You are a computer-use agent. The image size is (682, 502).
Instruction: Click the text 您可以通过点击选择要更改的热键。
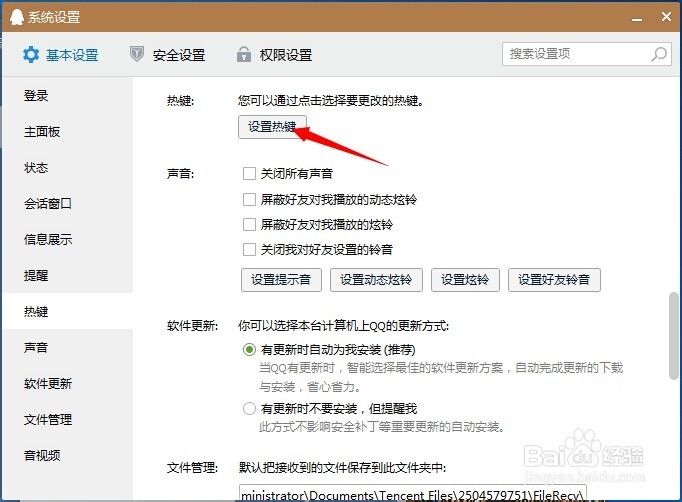(x=331, y=100)
